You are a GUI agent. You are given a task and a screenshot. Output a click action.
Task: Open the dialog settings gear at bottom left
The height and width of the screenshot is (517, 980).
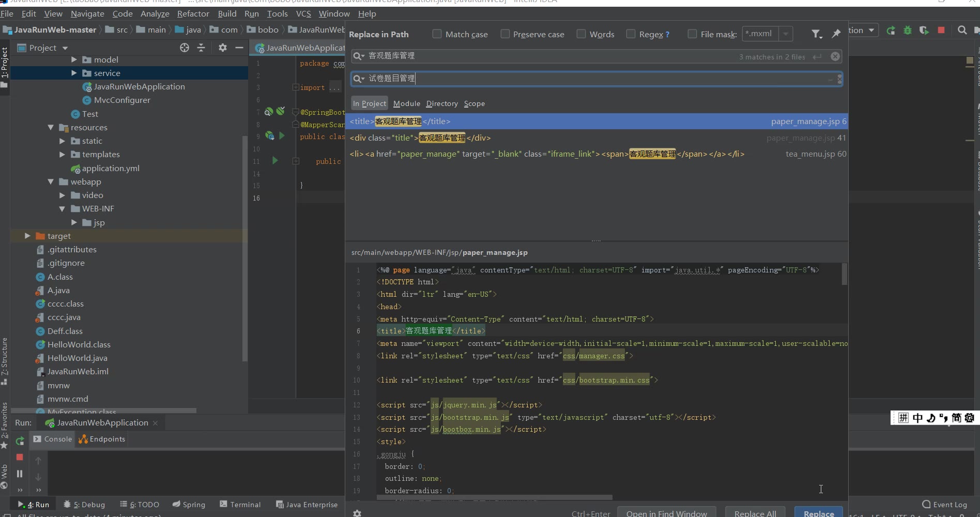[x=357, y=513]
